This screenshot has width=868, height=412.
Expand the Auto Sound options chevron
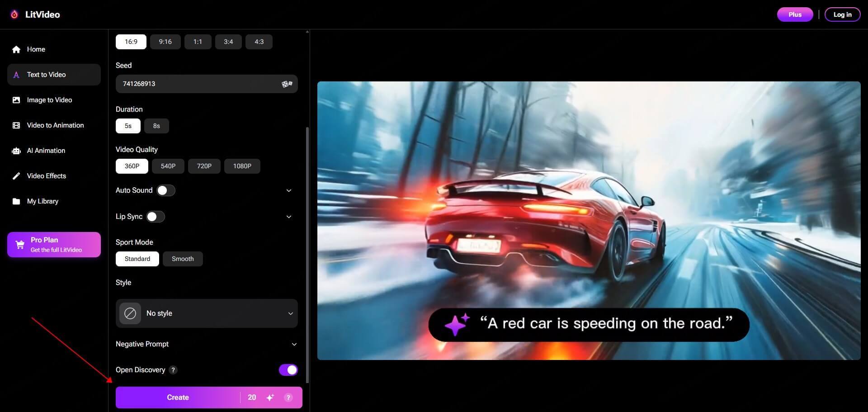point(289,190)
